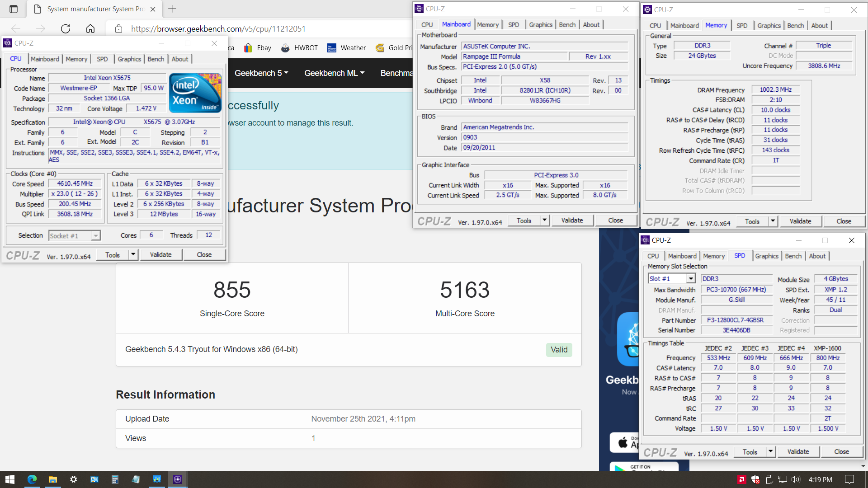
Task: Close the System manufacturer browser tab
Action: 153,9
